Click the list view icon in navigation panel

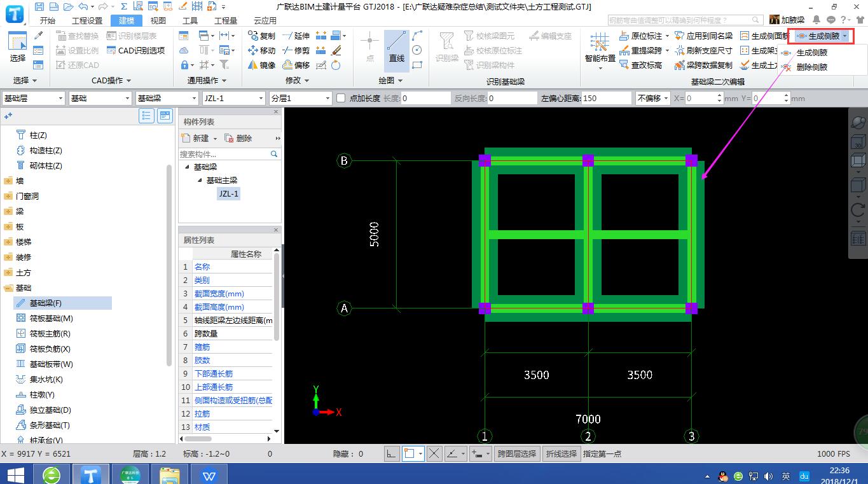coord(147,116)
